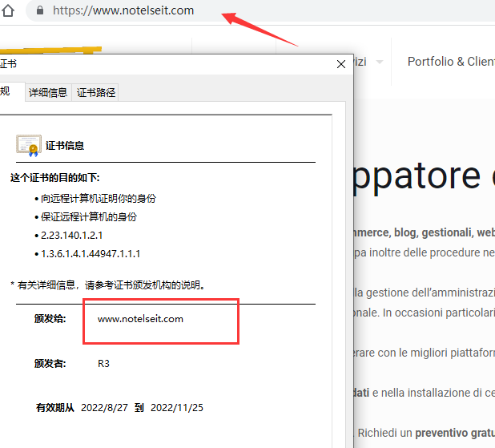This screenshot has height=448, width=495.
Task: Click the 2022/8/27 start date
Action: pos(104,408)
